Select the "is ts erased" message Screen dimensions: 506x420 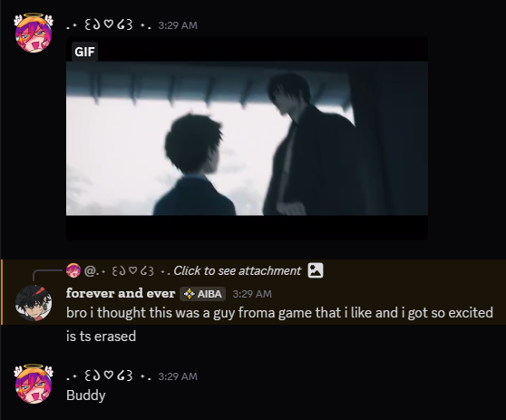coord(101,337)
